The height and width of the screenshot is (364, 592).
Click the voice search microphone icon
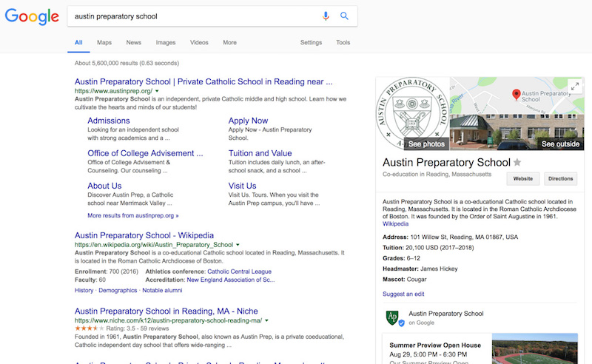coord(326,16)
